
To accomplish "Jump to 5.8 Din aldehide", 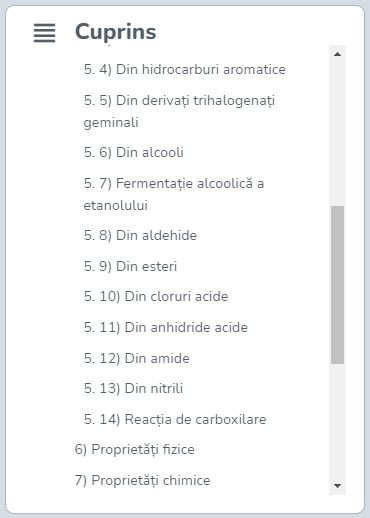I will pos(140,235).
